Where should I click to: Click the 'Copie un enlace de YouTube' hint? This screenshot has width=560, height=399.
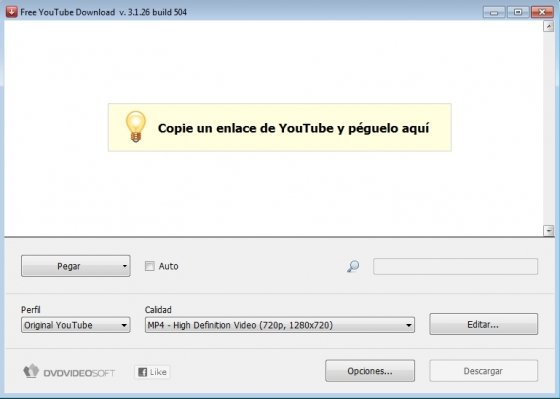[280, 128]
